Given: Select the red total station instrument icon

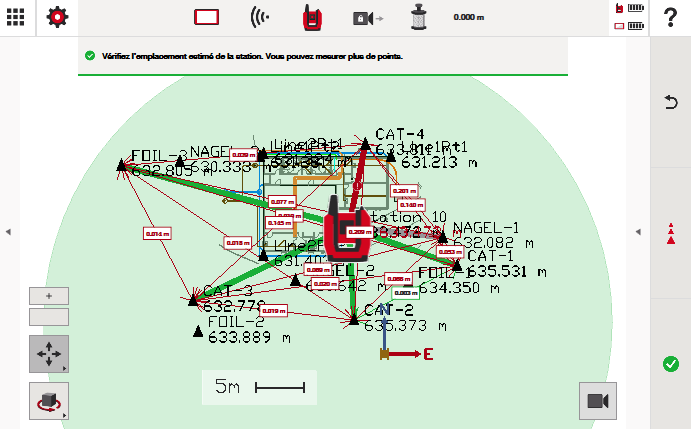Looking at the screenshot, I should click(311, 17).
